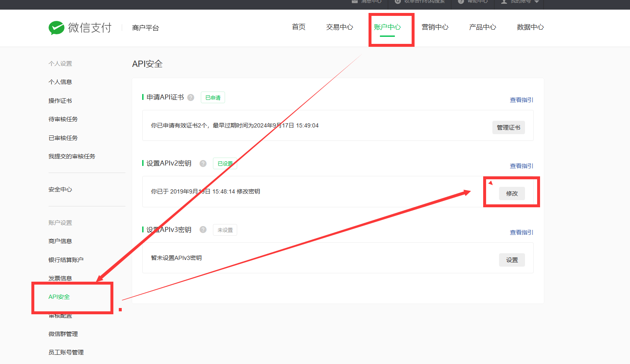Click the 已设置 status badge
The width and height of the screenshot is (630, 364).
[225, 163]
